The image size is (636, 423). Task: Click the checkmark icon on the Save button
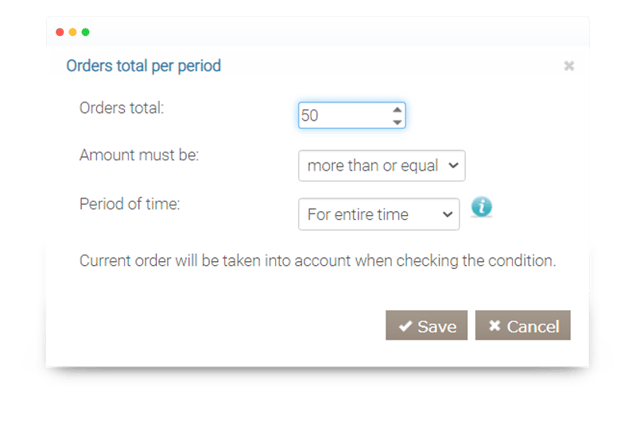(x=405, y=326)
